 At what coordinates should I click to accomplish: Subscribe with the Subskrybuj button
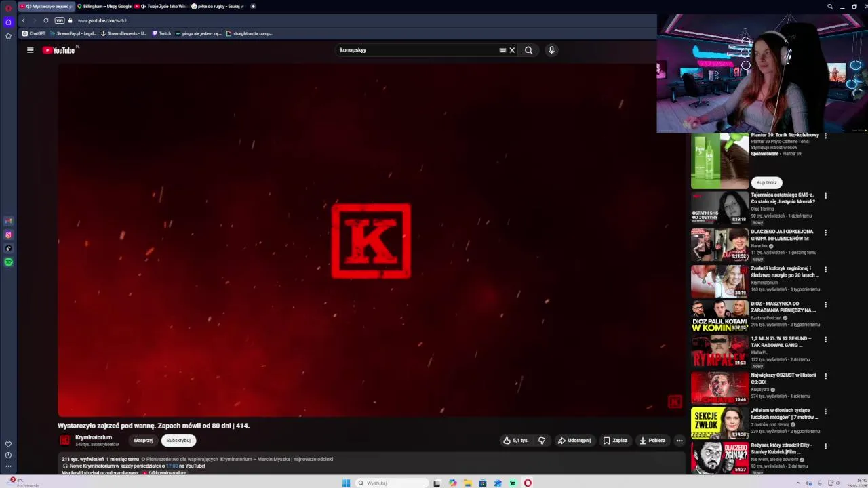coord(178,441)
